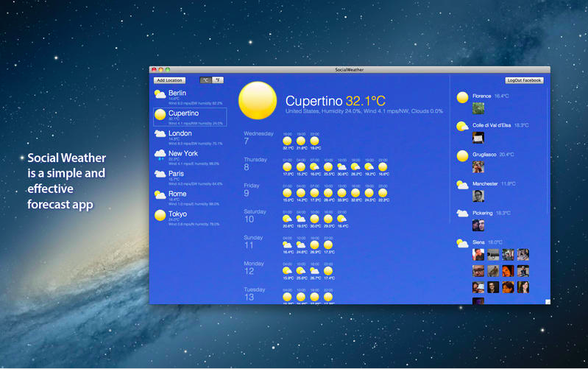
Task: Open the Rome location entry
Action: 190,198
